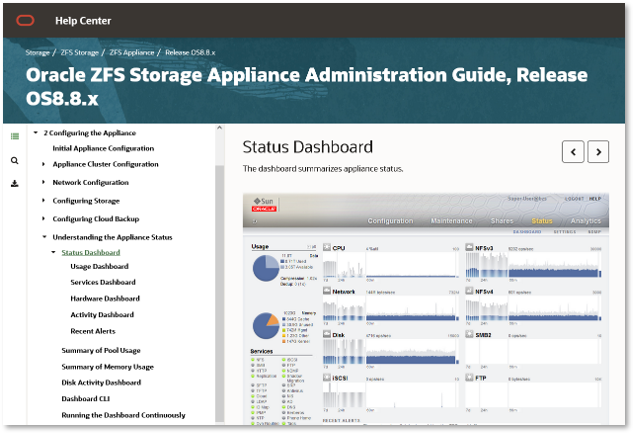Expand Configuring Cloud Backup node
Screen dimensions: 634x434
tap(44, 218)
